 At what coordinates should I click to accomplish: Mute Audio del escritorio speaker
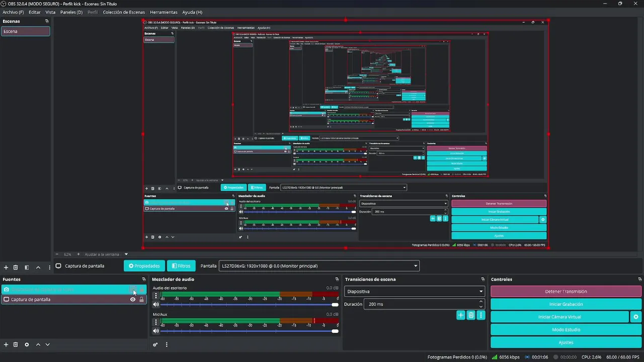[x=156, y=304]
